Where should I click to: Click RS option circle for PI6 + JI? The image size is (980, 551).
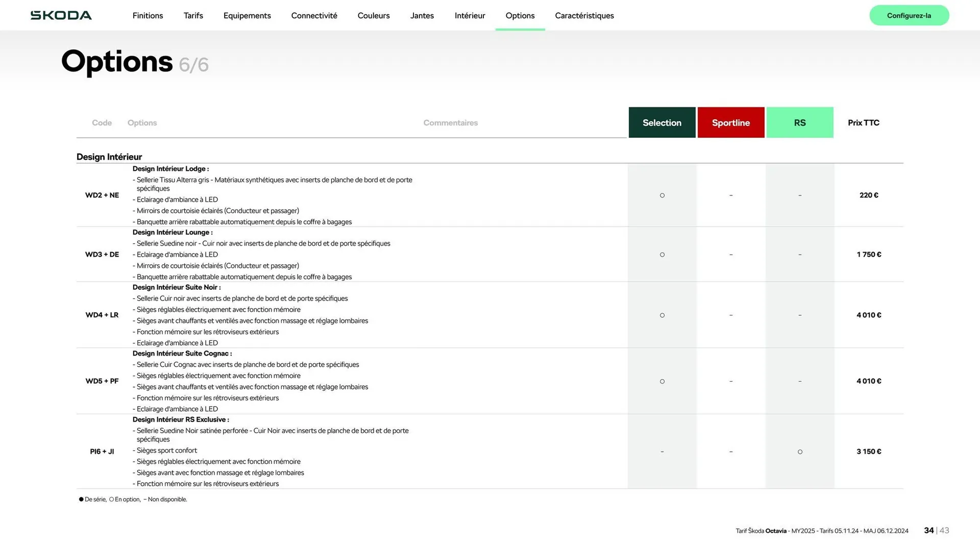pyautogui.click(x=800, y=452)
